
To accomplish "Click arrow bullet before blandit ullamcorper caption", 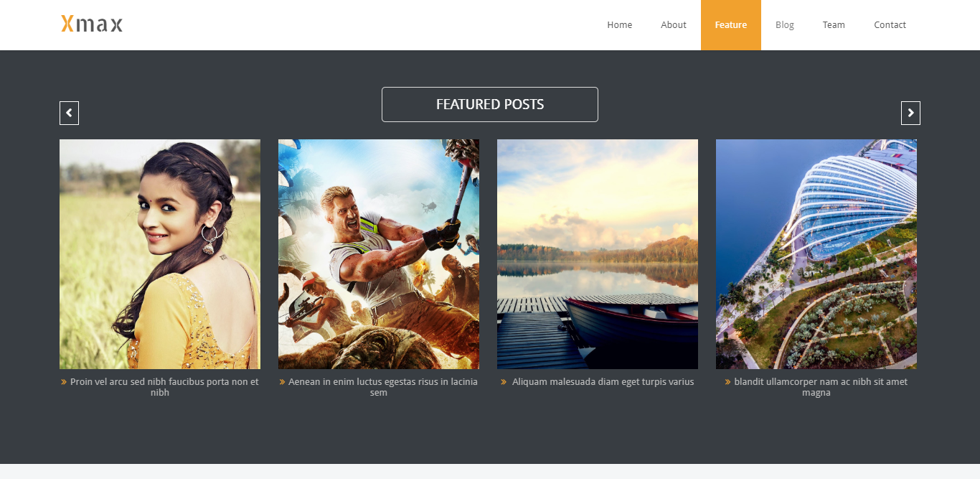I will [x=727, y=382].
